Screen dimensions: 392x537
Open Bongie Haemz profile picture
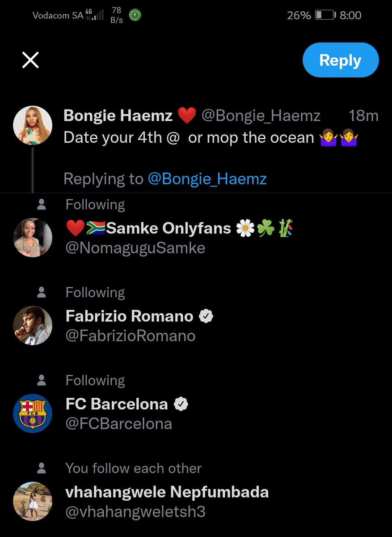click(x=33, y=125)
